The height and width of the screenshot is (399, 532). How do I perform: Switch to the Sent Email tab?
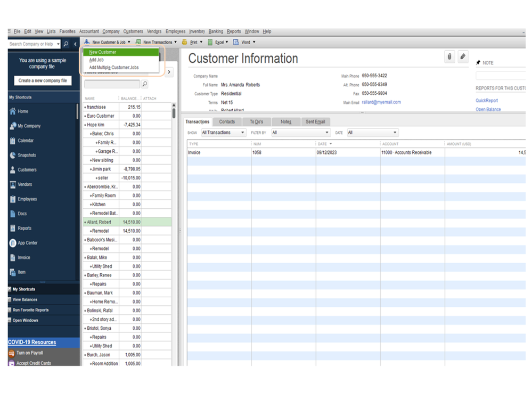tap(315, 121)
